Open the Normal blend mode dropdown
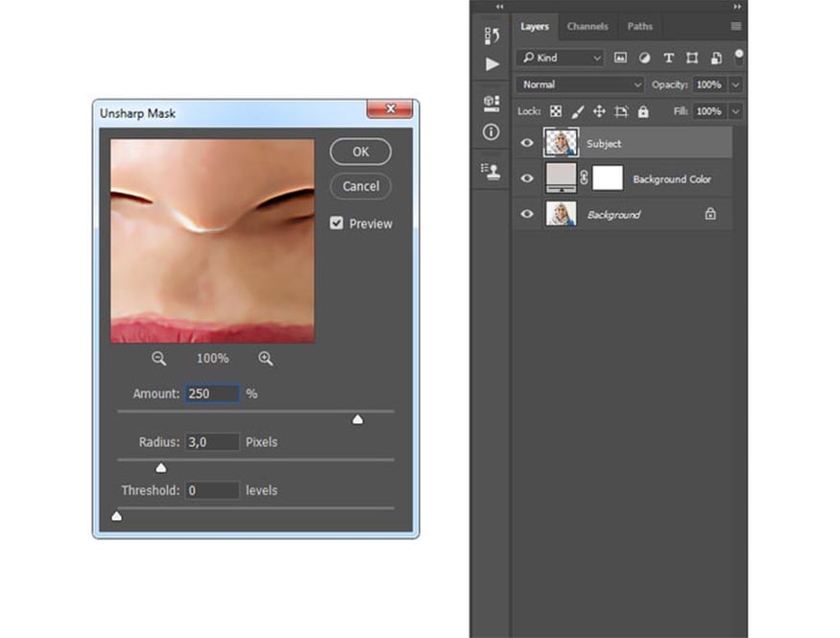This screenshot has height=638, width=840. click(580, 84)
